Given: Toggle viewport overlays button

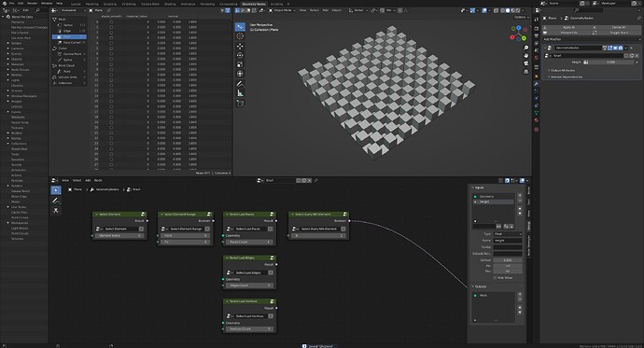Looking at the screenshot, I should coord(484,10).
